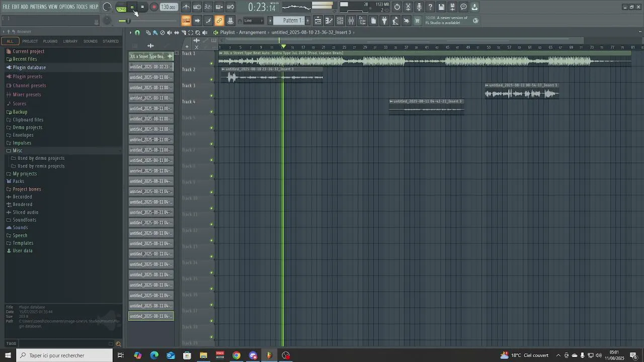
Task: Open the HELP menu
Action: pos(94,7)
